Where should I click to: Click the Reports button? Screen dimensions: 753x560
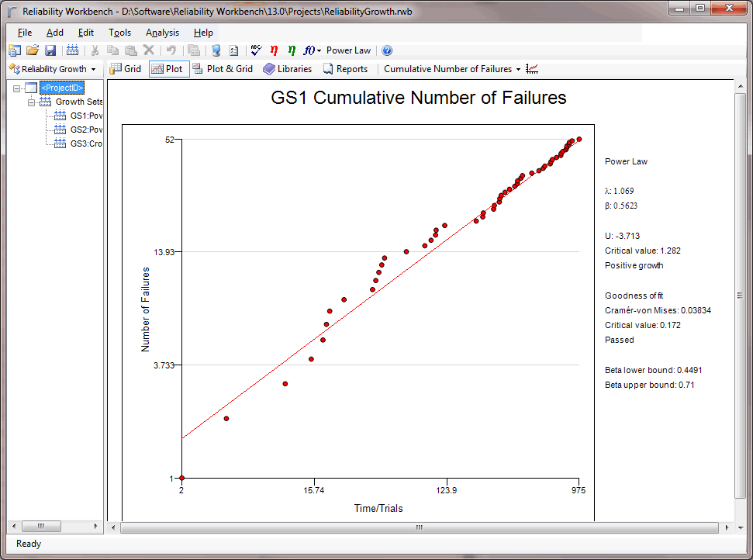point(345,69)
